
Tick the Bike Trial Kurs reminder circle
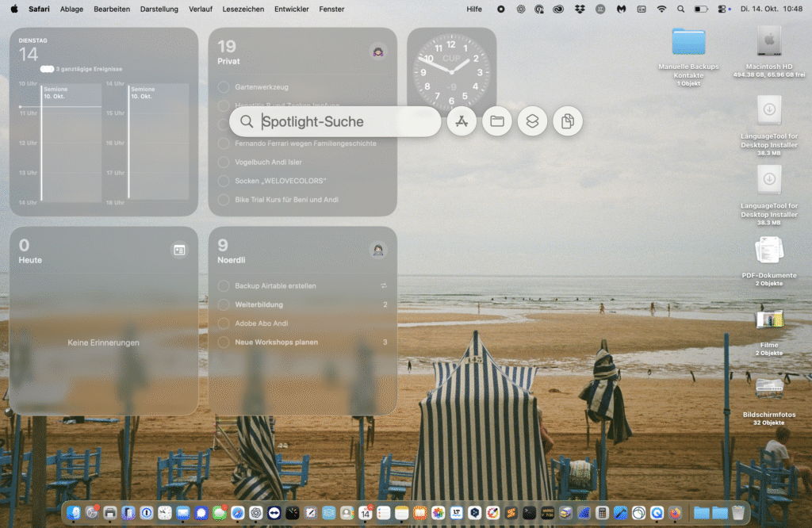click(224, 200)
